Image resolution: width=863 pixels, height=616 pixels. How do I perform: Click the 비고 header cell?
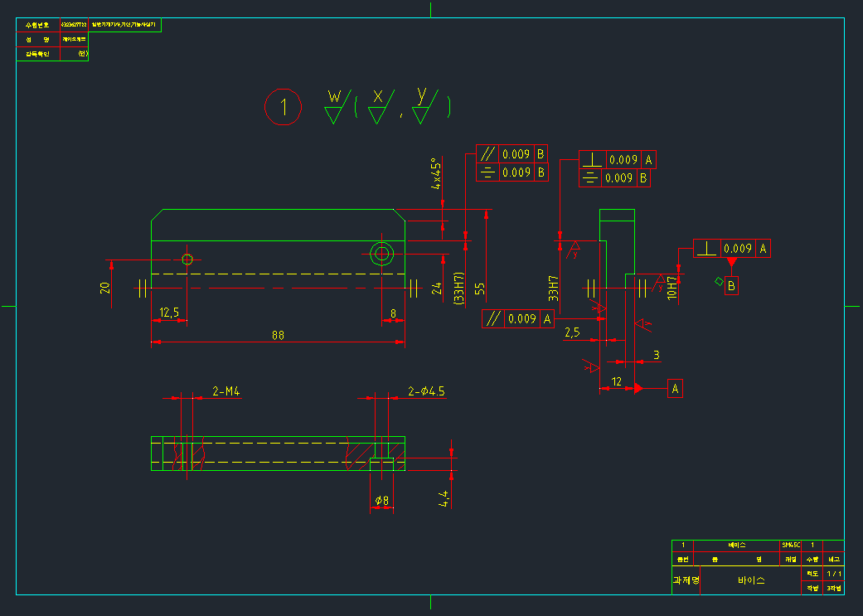[x=833, y=559]
